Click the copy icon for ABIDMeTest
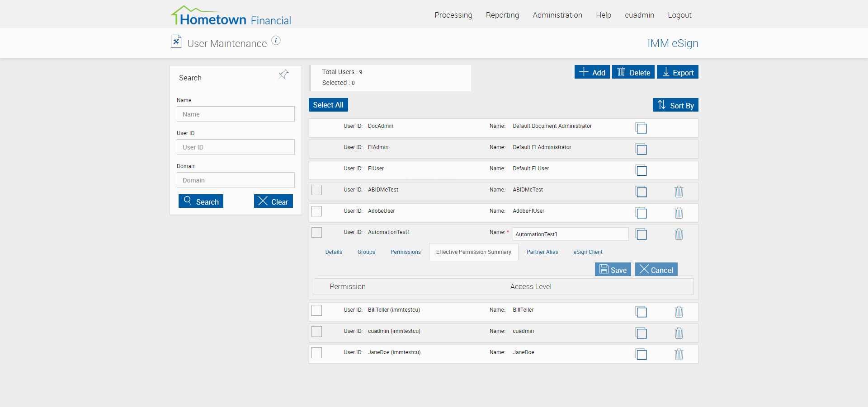This screenshot has height=407, width=868. point(641,192)
